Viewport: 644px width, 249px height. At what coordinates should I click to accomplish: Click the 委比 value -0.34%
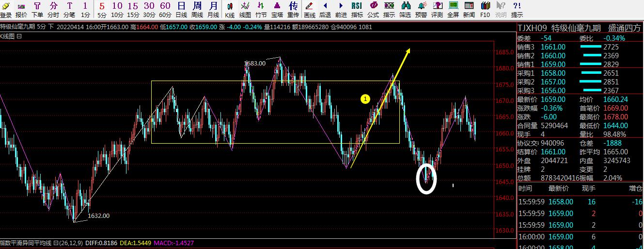pos(614,38)
